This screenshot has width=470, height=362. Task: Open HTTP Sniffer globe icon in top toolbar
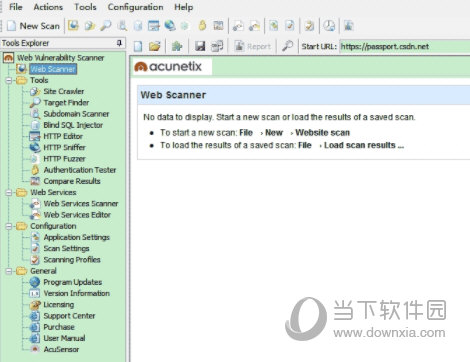(170, 26)
